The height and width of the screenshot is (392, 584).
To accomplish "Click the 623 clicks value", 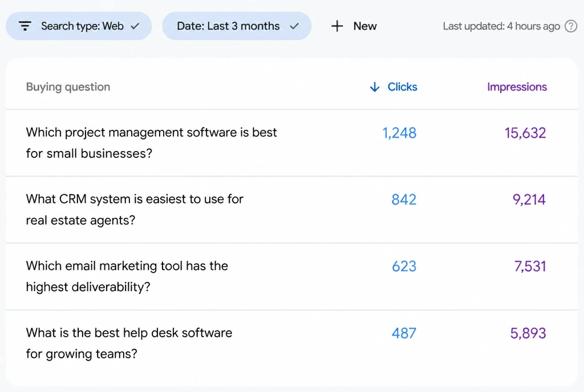I will 404,266.
